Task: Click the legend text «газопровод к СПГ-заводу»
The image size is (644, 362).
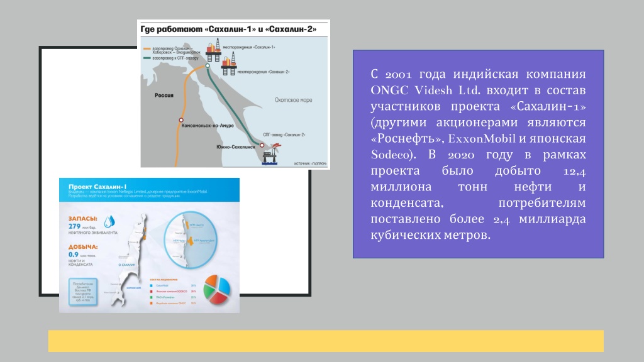Action: (175, 58)
